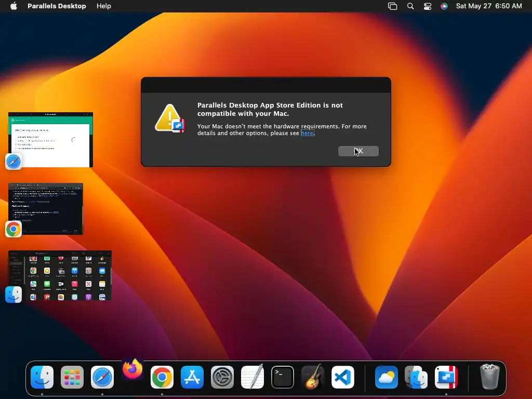Click the Stage Manager menu bar icon
This screenshot has width=532, height=399.
[x=393, y=6]
